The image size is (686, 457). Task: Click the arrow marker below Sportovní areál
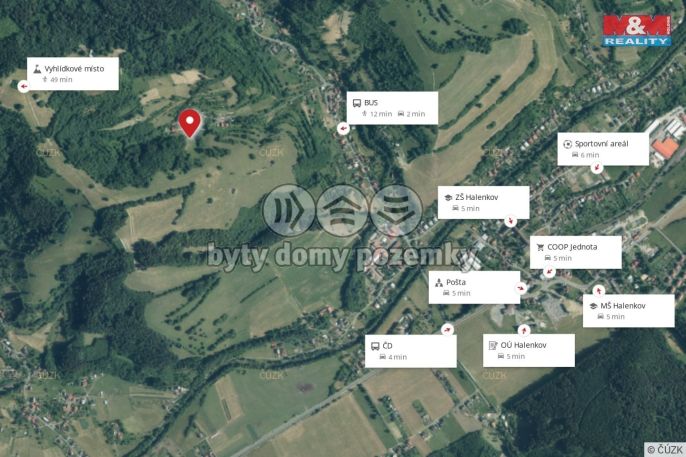pyautogui.click(x=596, y=167)
